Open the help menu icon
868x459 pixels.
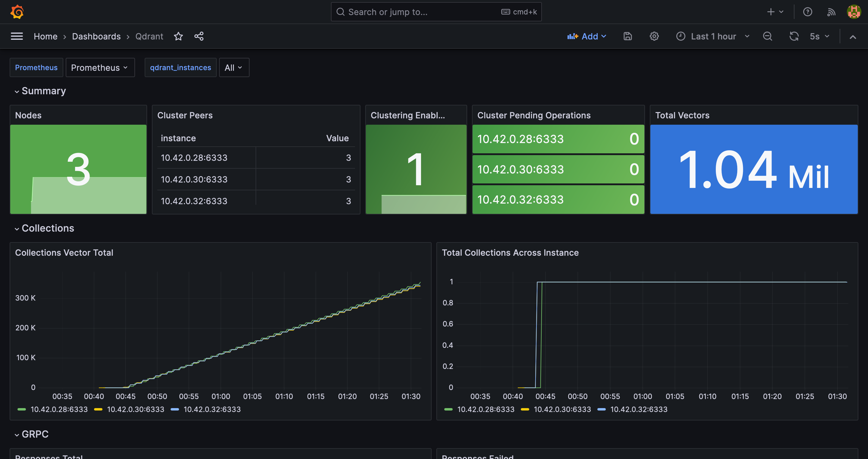coord(807,12)
